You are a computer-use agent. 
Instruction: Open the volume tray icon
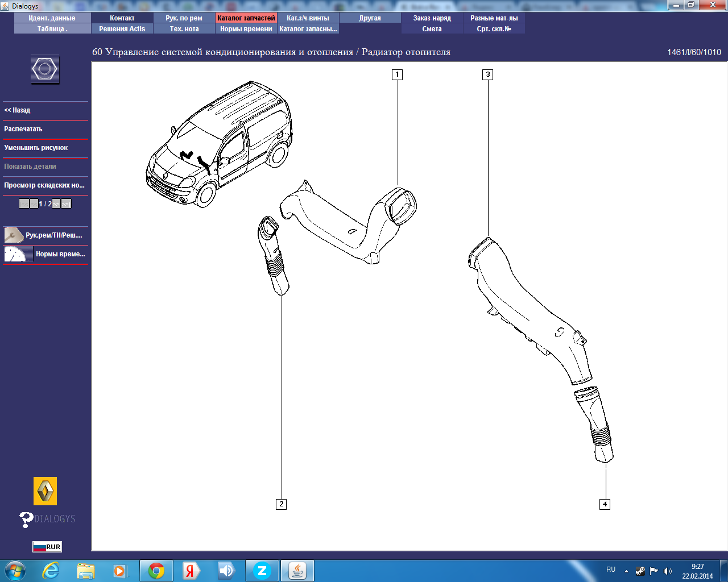[668, 571]
